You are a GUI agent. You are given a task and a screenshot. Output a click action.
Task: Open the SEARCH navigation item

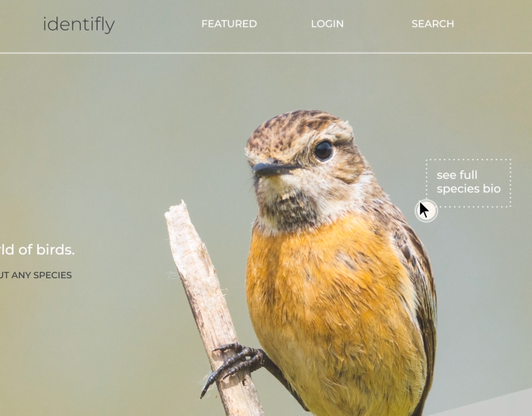[x=432, y=24]
